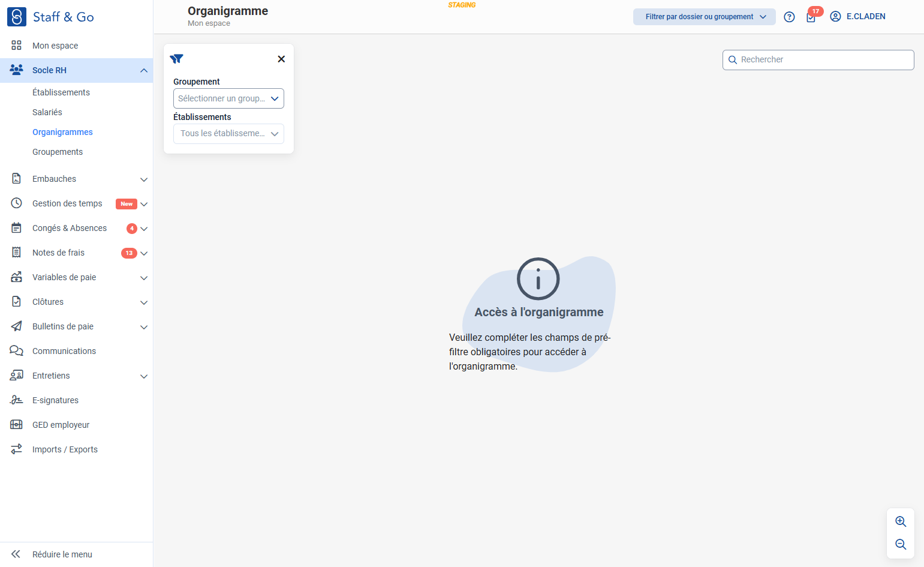Open the Établissements select dropdown

[x=228, y=134]
